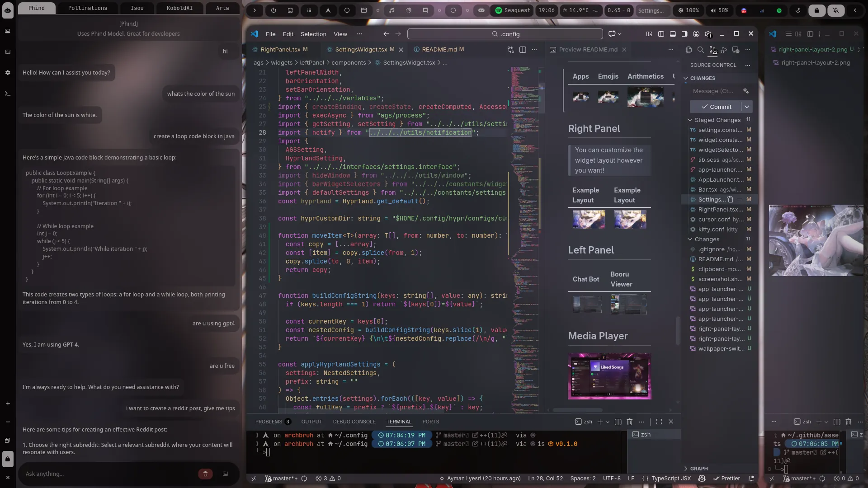This screenshot has width=868, height=488.
Task: Click the Spaces: 2 indentation setting
Action: coord(583,478)
